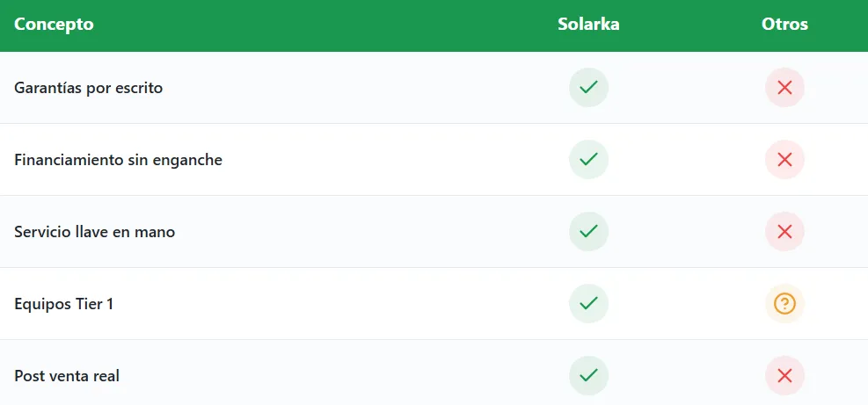Viewport: 868px width, 405px height.
Task: Click Solarka checkmark for Post venta real
Action: coord(588,376)
